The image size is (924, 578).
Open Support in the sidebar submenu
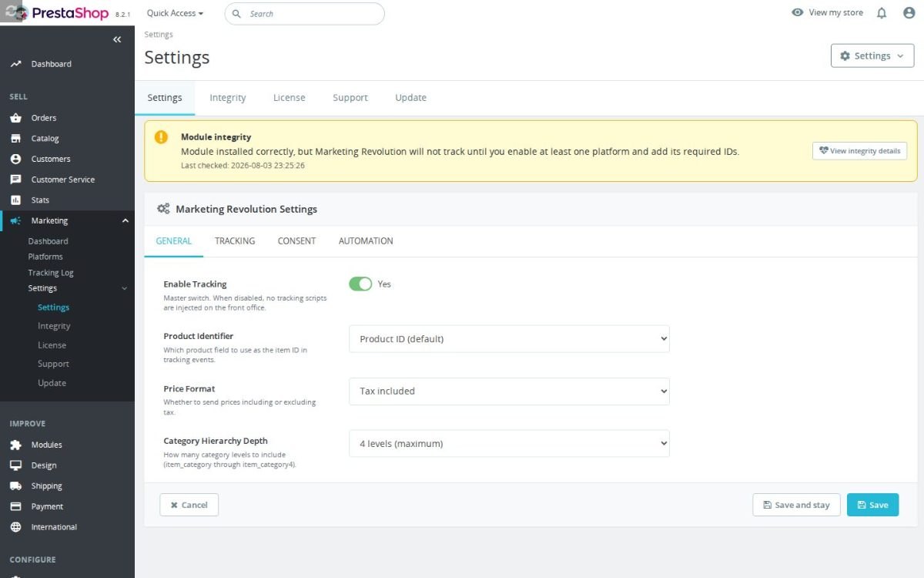(53, 364)
